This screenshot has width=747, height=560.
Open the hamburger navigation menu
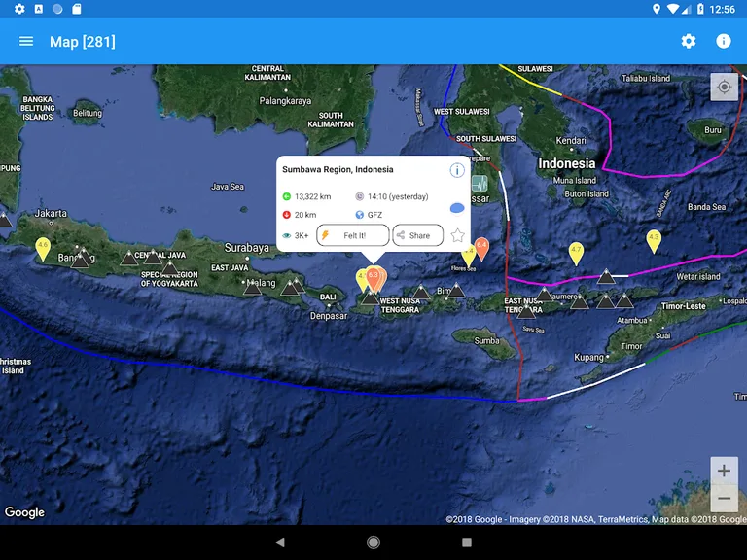(26, 42)
